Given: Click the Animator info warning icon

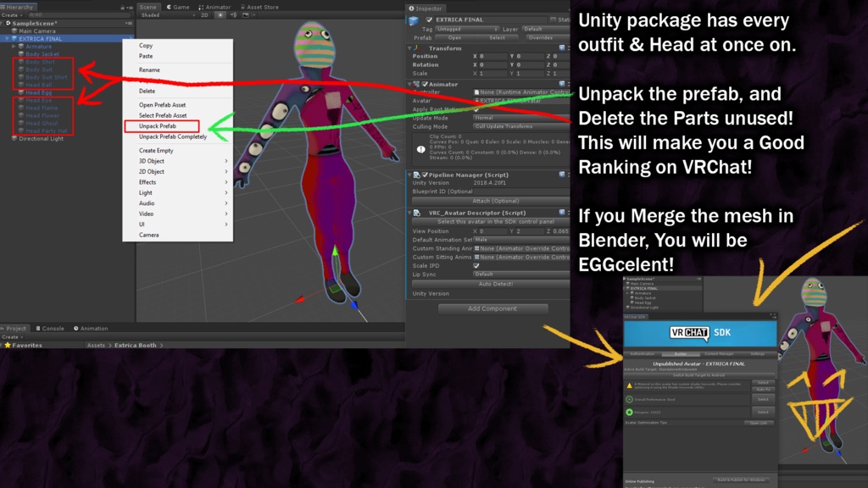Looking at the screenshot, I should (x=420, y=149).
